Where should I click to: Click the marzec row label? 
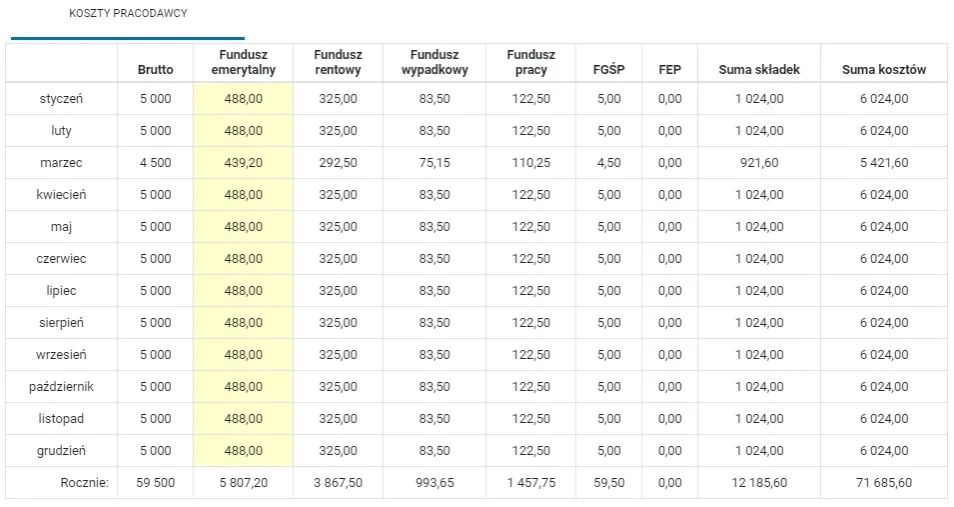pyautogui.click(x=62, y=163)
